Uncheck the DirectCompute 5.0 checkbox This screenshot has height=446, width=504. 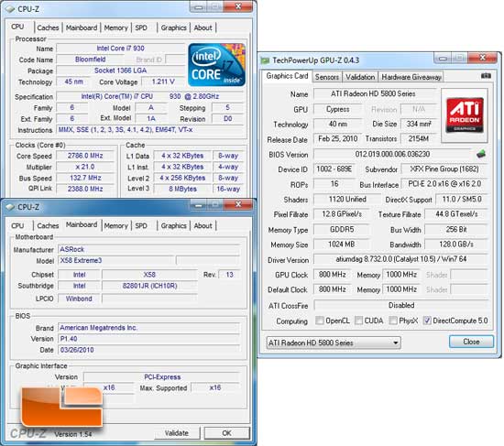point(427,321)
